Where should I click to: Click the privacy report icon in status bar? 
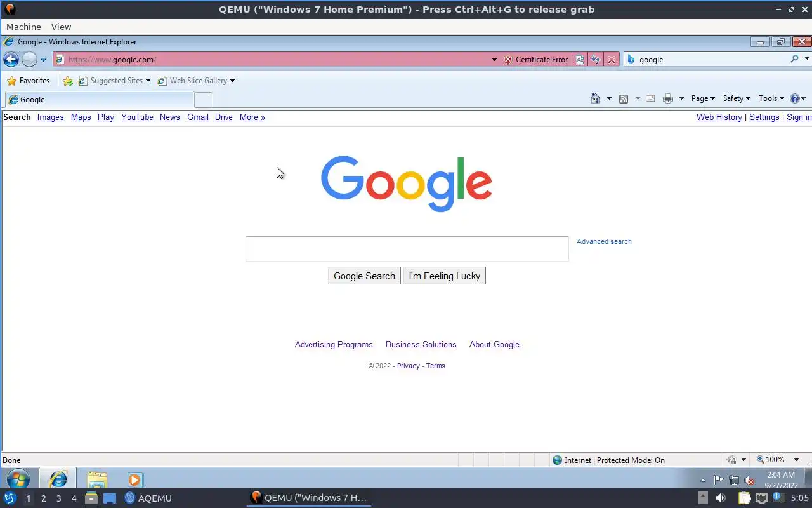click(731, 460)
